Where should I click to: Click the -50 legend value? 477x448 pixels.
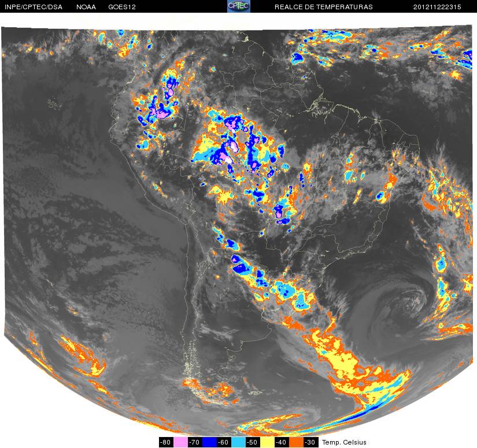tap(253, 442)
